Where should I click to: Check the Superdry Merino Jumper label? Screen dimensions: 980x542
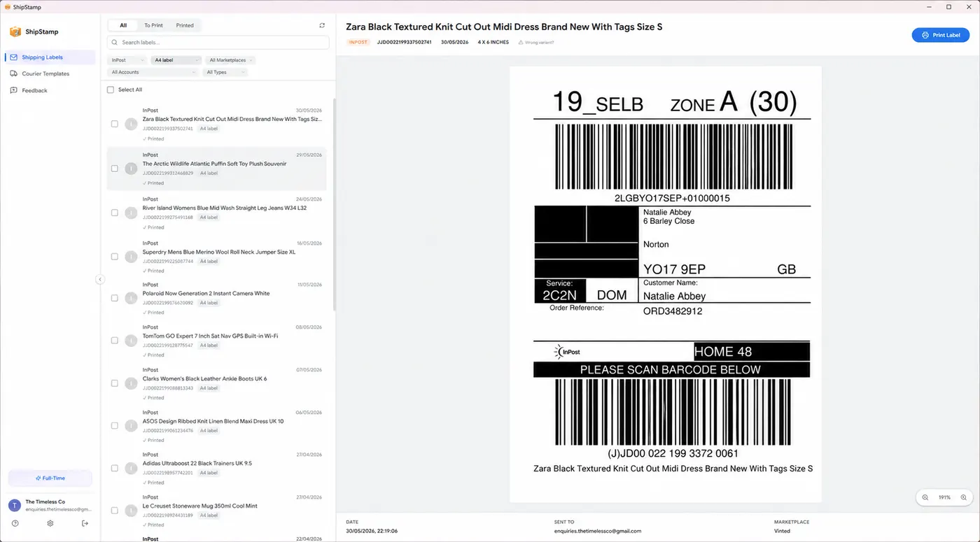(x=115, y=257)
